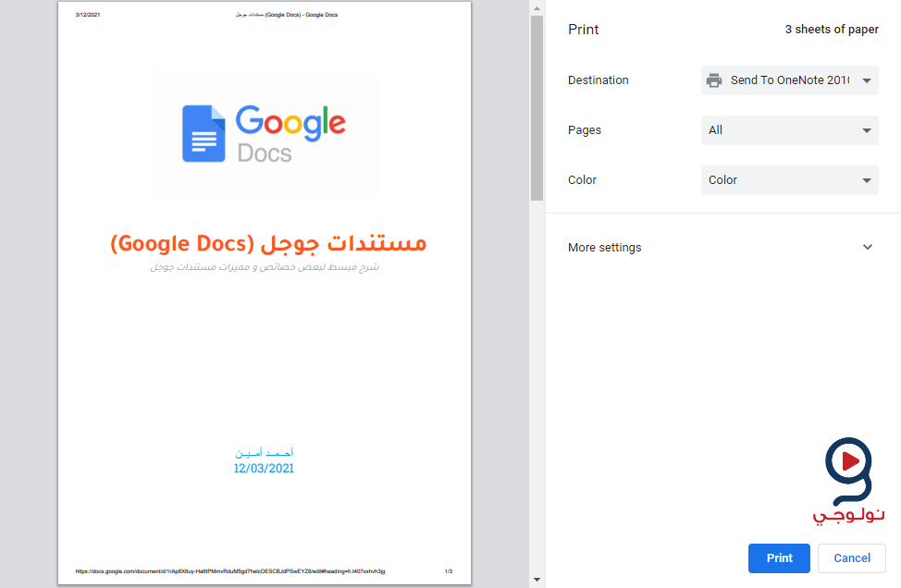
Task: Expand the More settings section
Action: pos(721,248)
